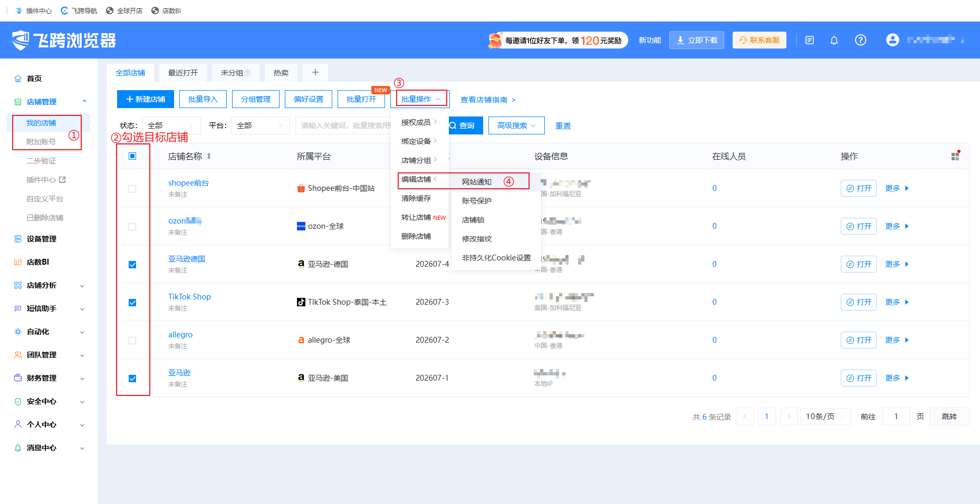The height and width of the screenshot is (504, 980).
Task: Open the document list icon in header
Action: click(x=810, y=40)
